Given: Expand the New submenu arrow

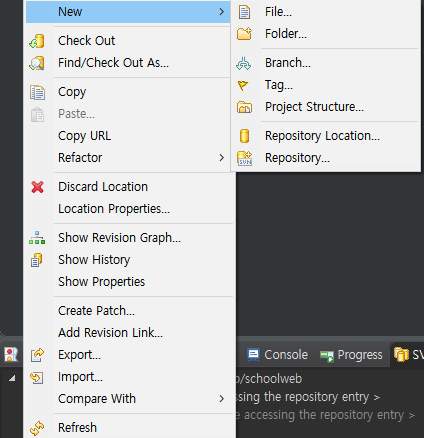Looking at the screenshot, I should pyautogui.click(x=222, y=12).
